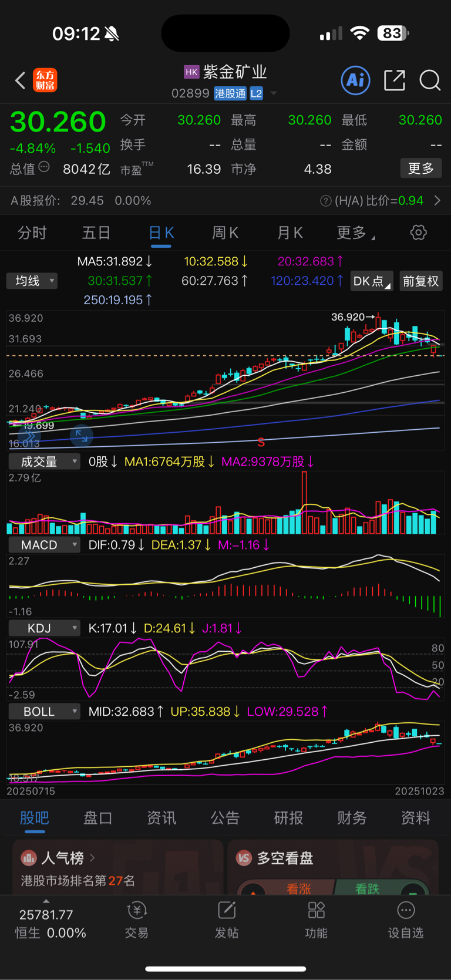Tap the L2 level badge
The image size is (451, 980).
pyautogui.click(x=256, y=93)
